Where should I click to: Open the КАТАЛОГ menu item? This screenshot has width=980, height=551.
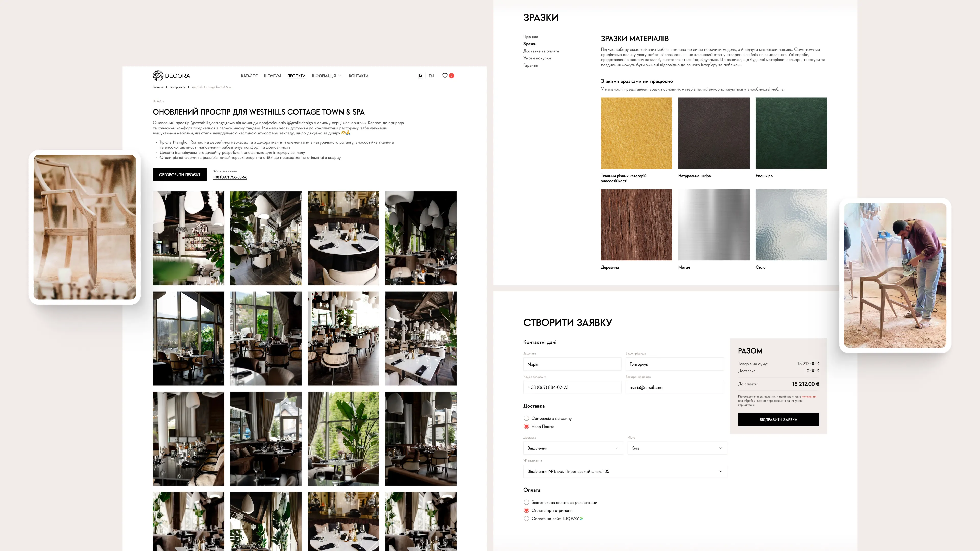click(x=249, y=76)
